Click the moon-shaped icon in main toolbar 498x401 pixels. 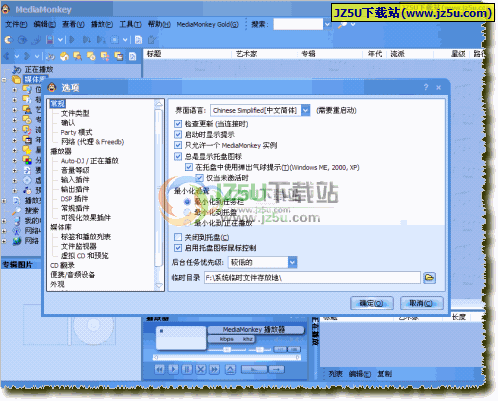pos(9,40)
